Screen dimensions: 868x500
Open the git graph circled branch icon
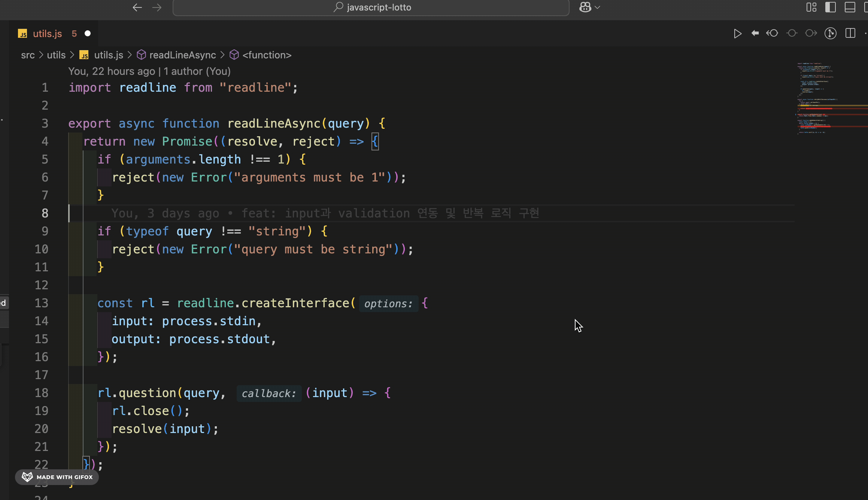pos(830,33)
